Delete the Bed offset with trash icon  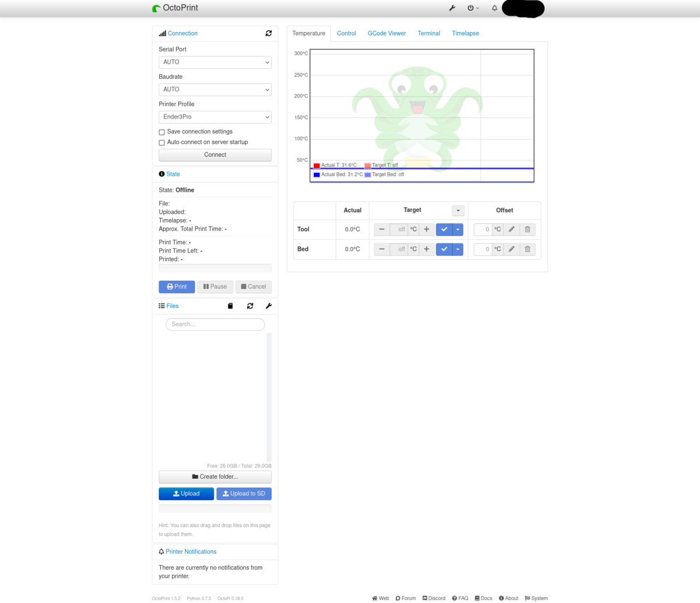tap(527, 249)
